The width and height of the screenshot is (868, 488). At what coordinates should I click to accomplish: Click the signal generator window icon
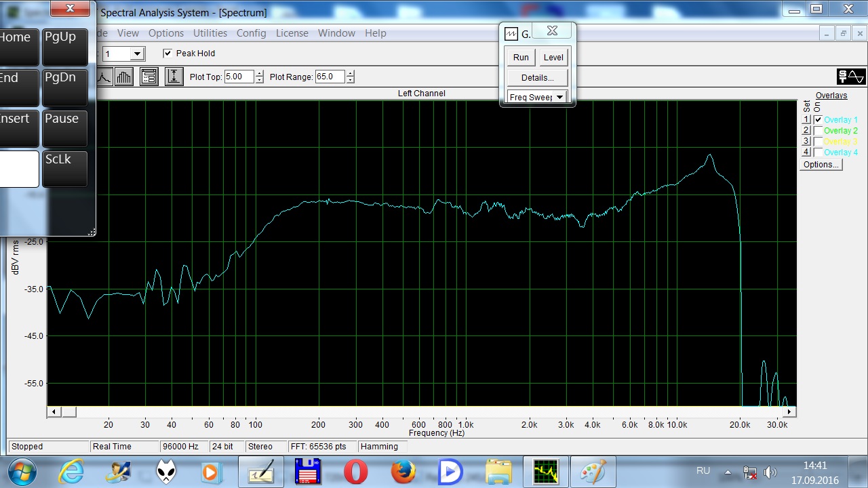pyautogui.click(x=511, y=34)
